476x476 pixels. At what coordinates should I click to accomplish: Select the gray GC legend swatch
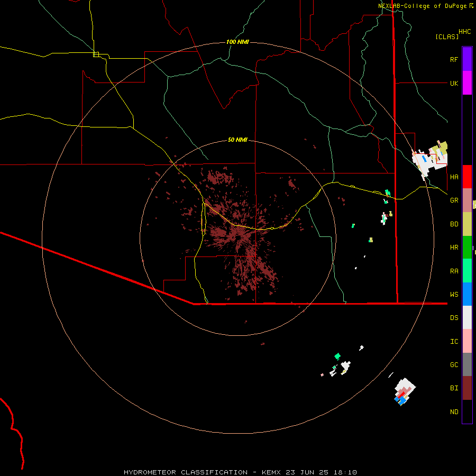coord(467,364)
